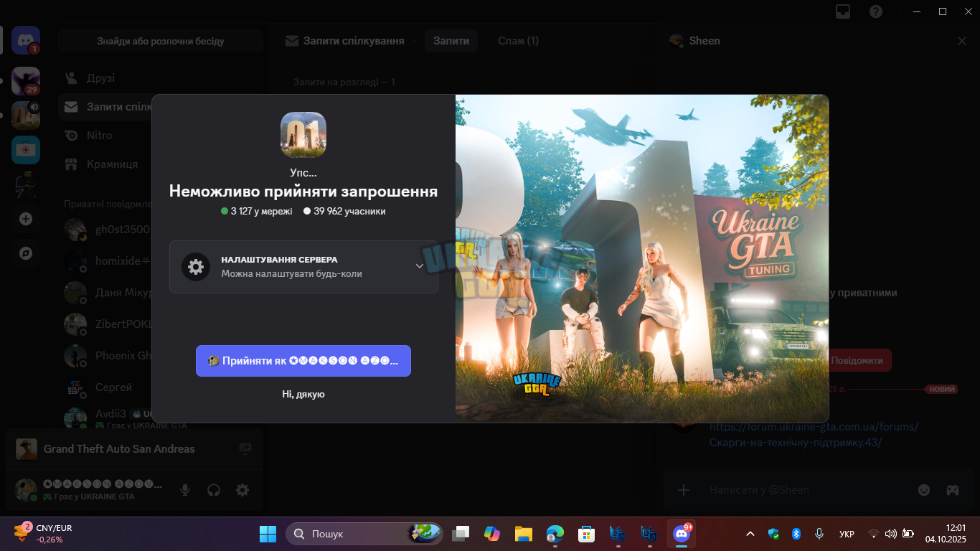
Task: Open the server icon with 29 badge
Action: click(26, 81)
